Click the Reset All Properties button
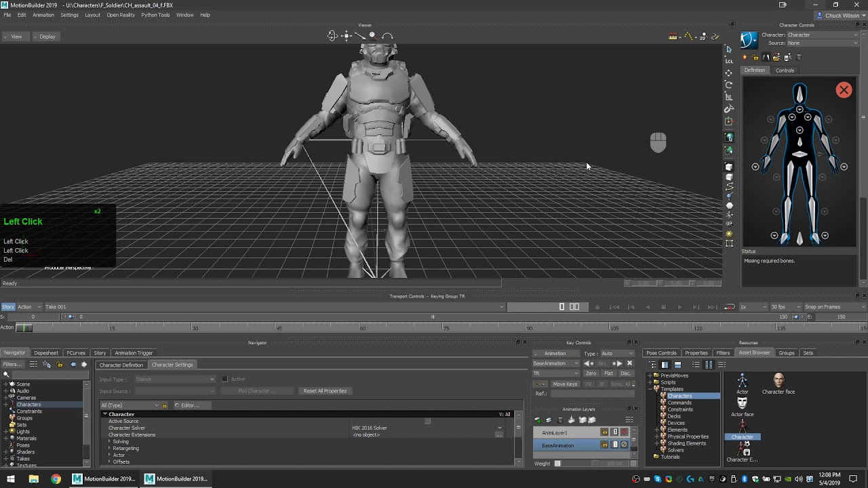The height and width of the screenshot is (488, 868). coord(325,391)
